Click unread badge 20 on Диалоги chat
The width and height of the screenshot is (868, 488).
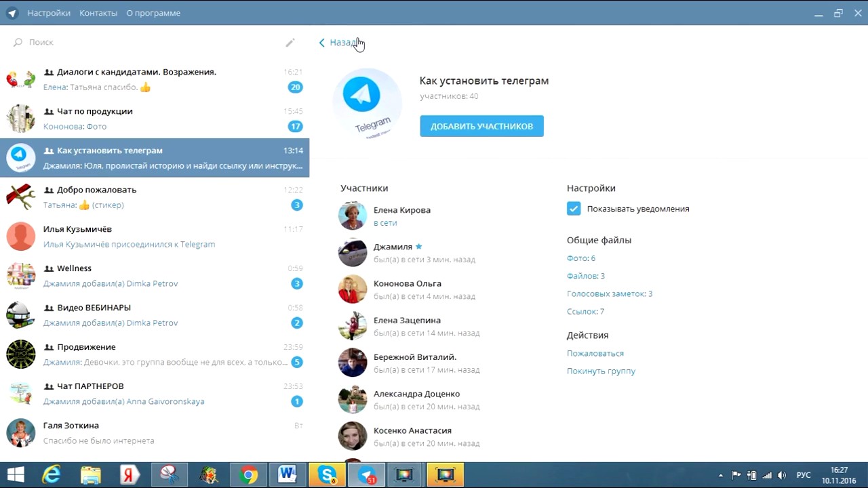click(295, 87)
